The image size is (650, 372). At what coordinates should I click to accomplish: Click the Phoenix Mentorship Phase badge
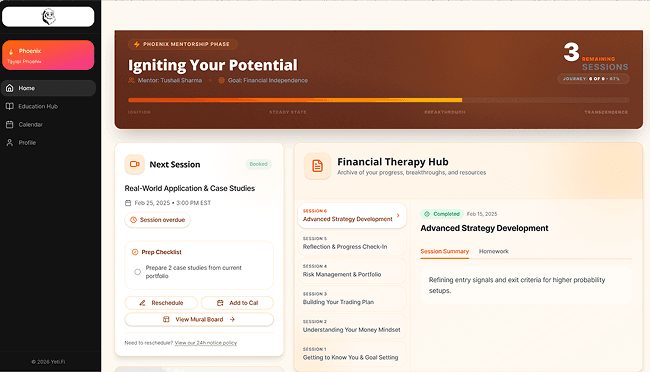(x=182, y=44)
